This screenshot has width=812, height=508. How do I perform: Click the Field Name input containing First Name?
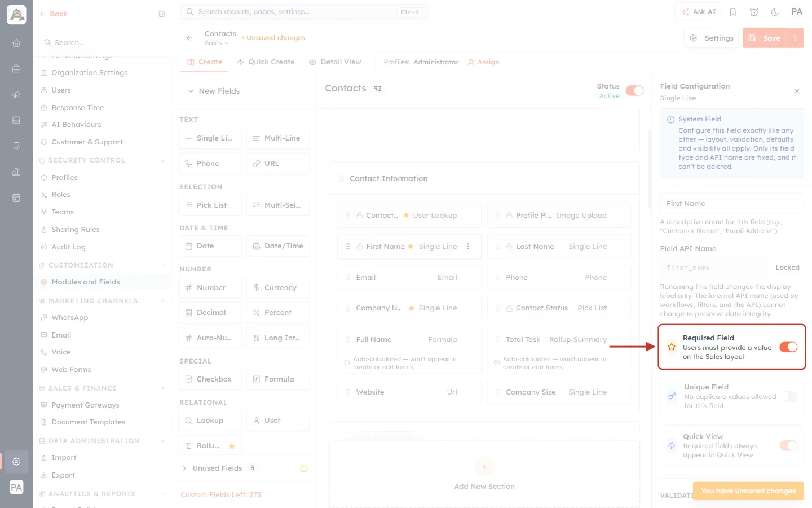pyautogui.click(x=731, y=204)
